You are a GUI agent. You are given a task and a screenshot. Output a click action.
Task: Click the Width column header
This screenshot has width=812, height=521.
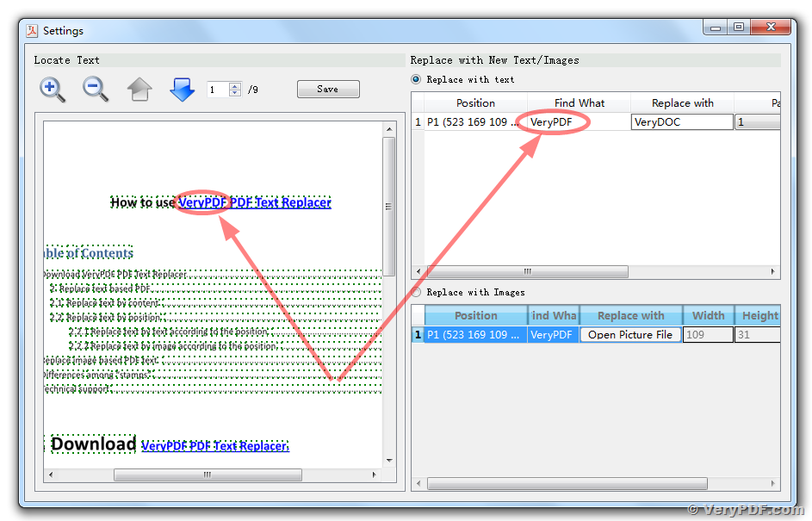708,315
